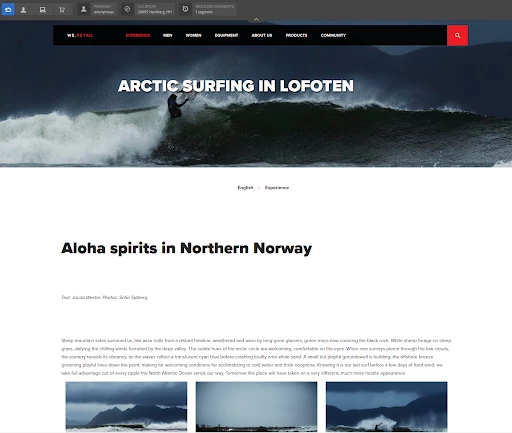Go to the Experience menu item
Screen dimensions: 512x433
tap(138, 35)
